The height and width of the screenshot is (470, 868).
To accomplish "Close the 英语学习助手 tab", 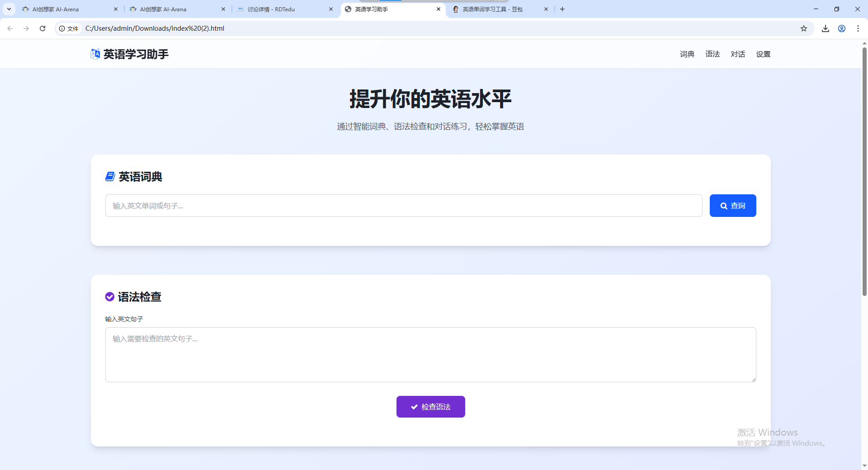I will 439,9.
